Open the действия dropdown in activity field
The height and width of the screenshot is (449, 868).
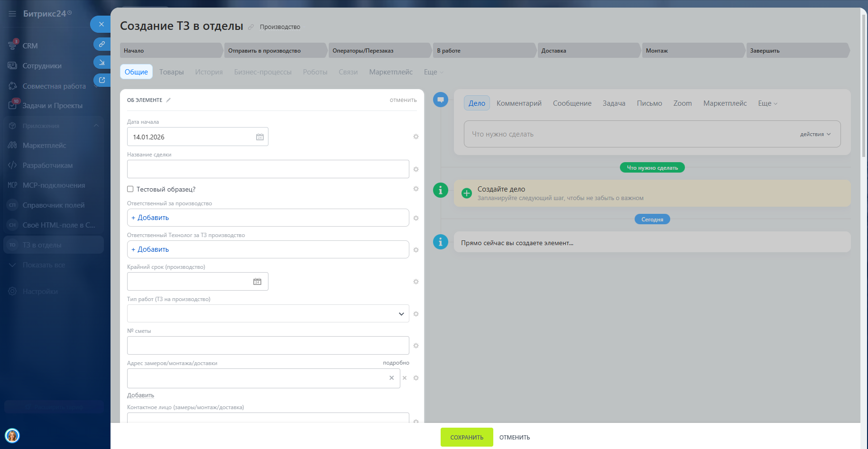815,134
